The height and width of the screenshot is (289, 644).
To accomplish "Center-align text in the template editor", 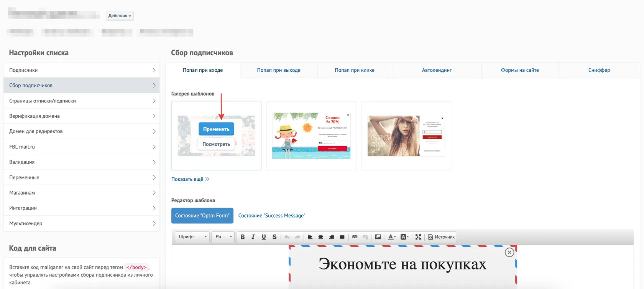I will [321, 237].
